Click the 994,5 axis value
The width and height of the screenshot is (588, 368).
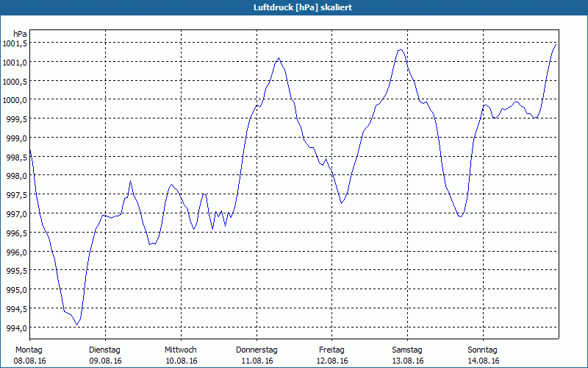16,309
